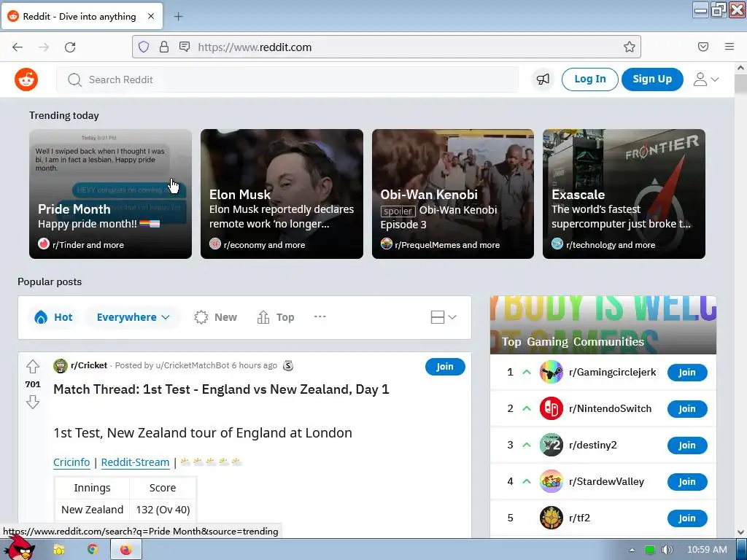This screenshot has width=747, height=560.
Task: Click the Angry Birds start button
Action: tap(19, 548)
